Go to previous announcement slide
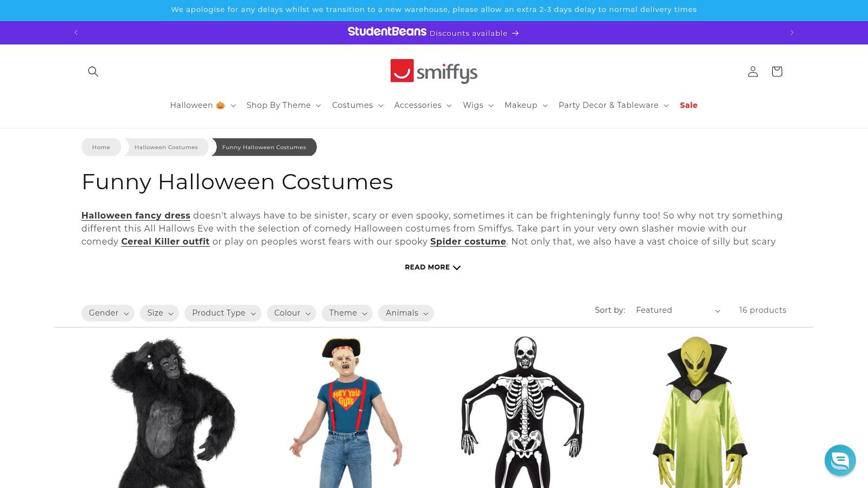Viewport: 868px width, 488px height. point(76,33)
